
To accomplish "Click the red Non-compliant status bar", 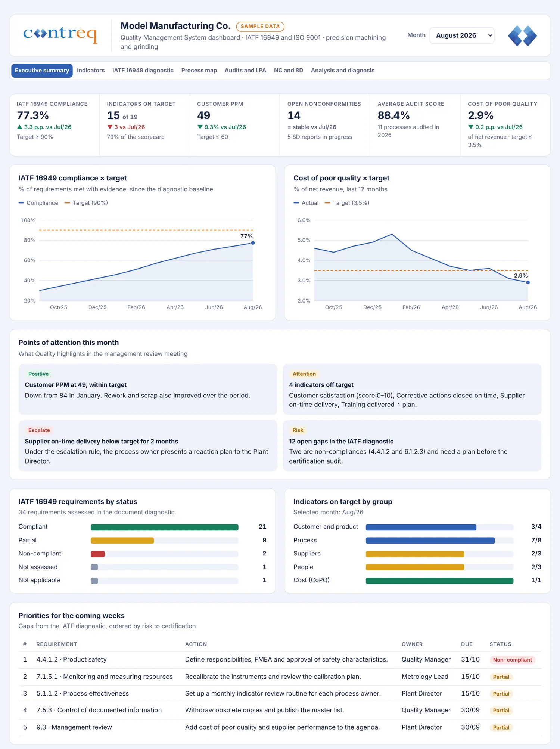I will coord(98,554).
